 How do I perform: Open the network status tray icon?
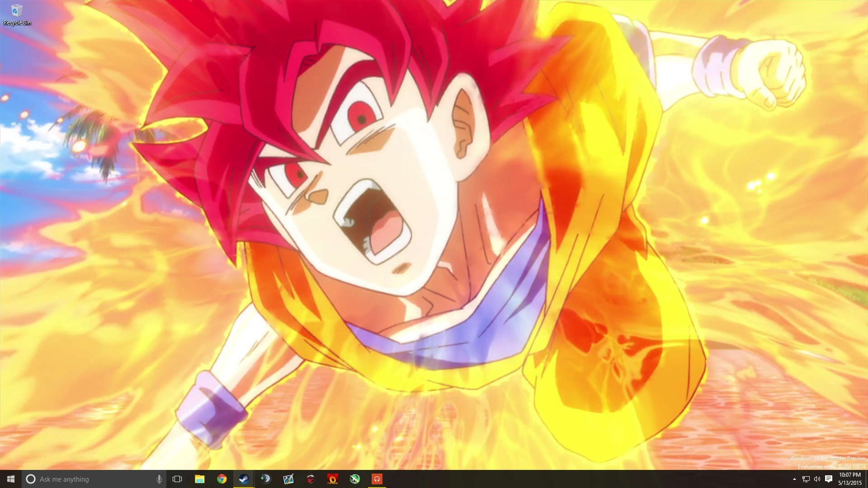806,479
